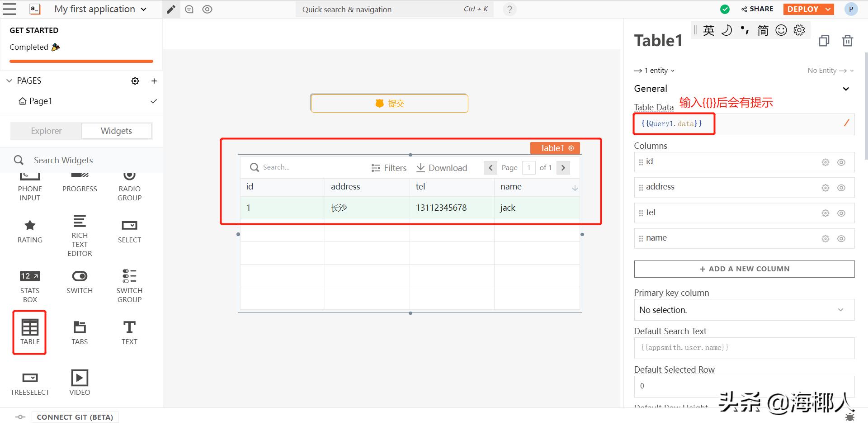The width and height of the screenshot is (868, 426).
Task: Click the Download icon in the table
Action: coord(420,168)
